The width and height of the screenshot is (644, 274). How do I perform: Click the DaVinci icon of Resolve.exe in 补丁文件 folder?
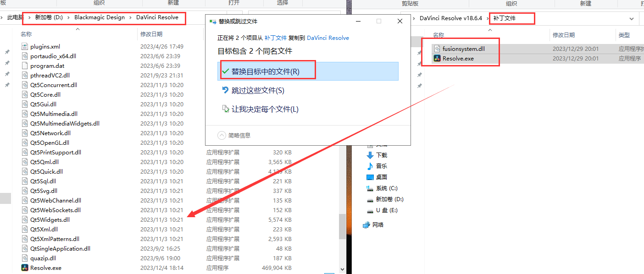click(438, 58)
